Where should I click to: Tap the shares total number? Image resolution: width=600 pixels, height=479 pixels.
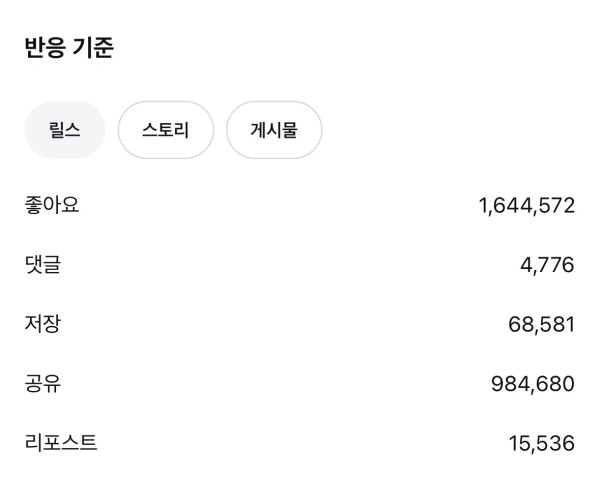[534, 384]
